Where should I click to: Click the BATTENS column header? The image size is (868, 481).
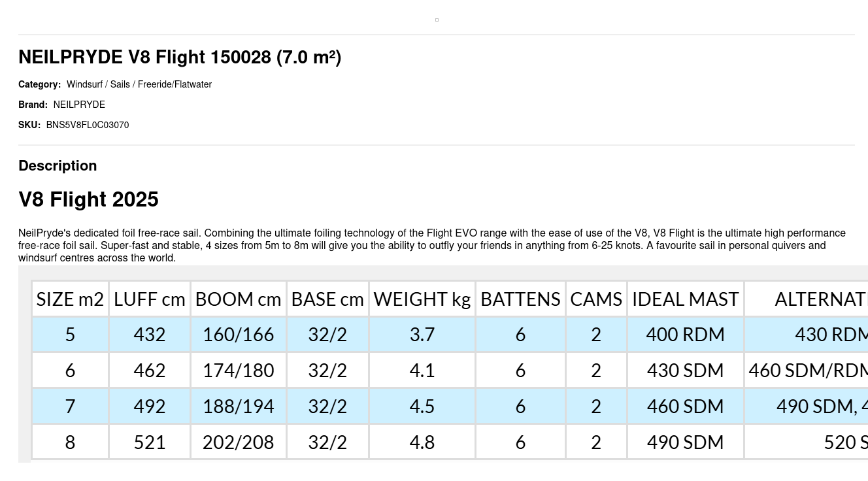point(520,299)
